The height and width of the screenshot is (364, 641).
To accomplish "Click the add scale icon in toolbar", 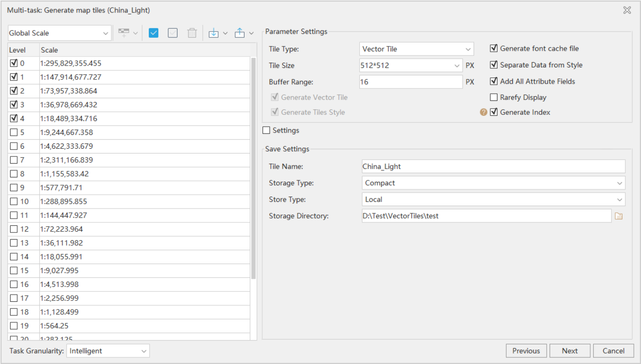I will tap(124, 33).
